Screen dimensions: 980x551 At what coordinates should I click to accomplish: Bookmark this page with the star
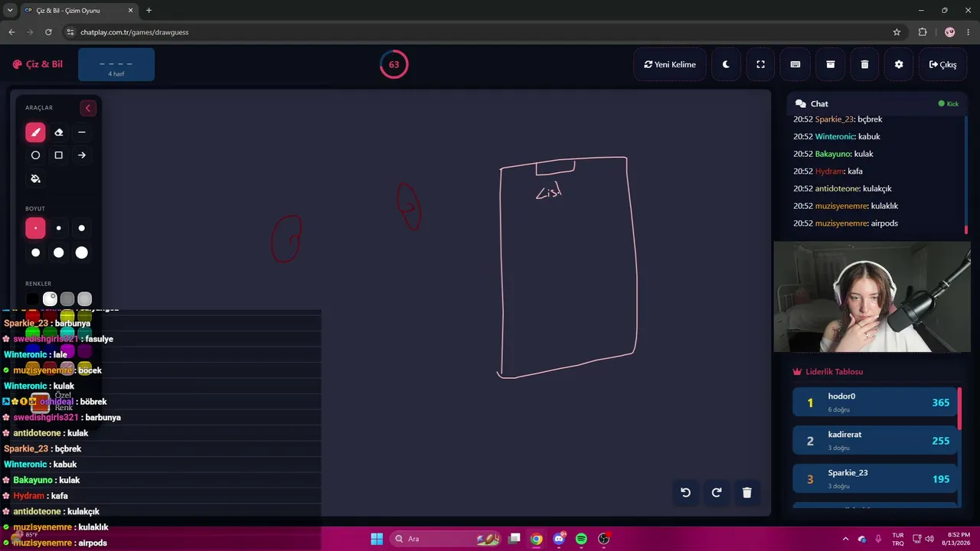897,32
